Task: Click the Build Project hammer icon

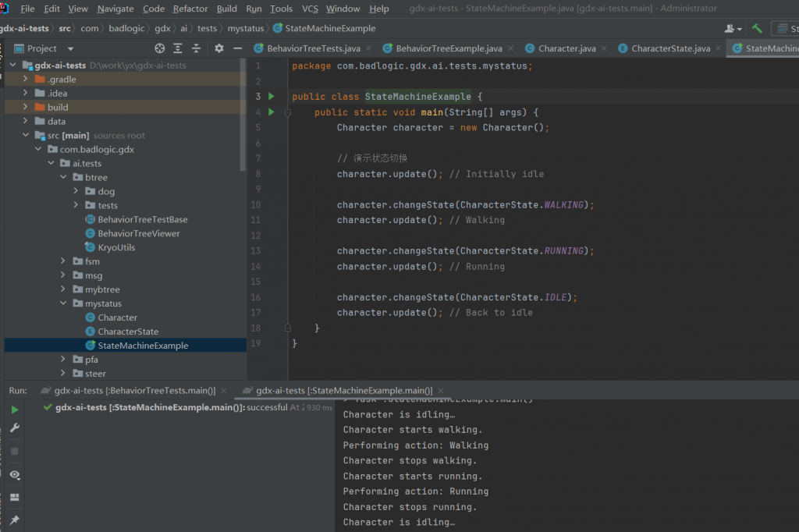Action: [757, 29]
